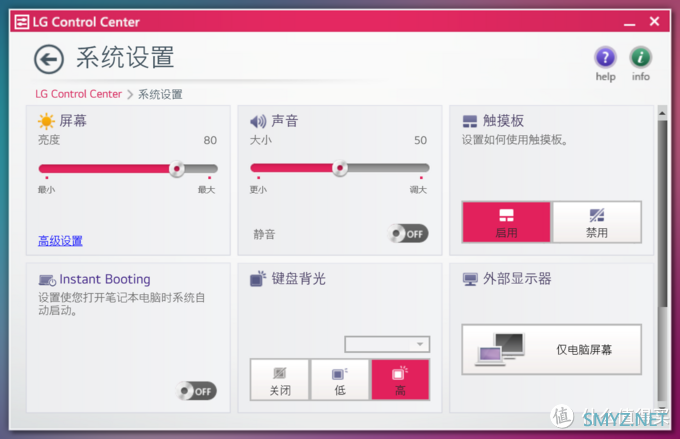Viewport: 680px width, 439px height.
Task: Click the 系统设置 breadcrumb text
Action: 160,95
